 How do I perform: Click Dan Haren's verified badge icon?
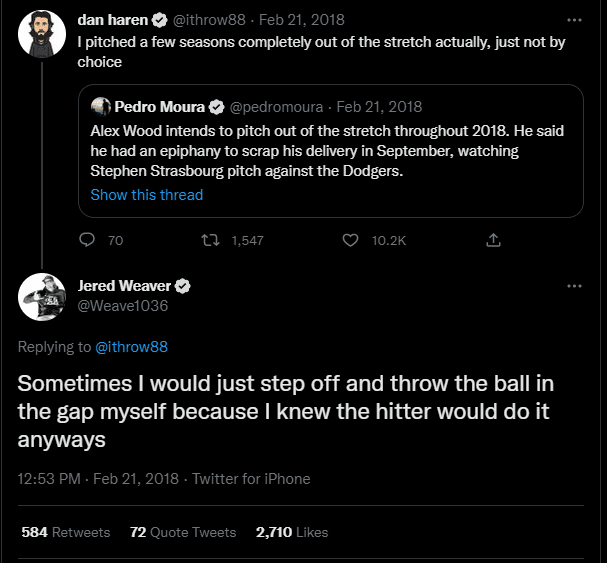(x=159, y=19)
